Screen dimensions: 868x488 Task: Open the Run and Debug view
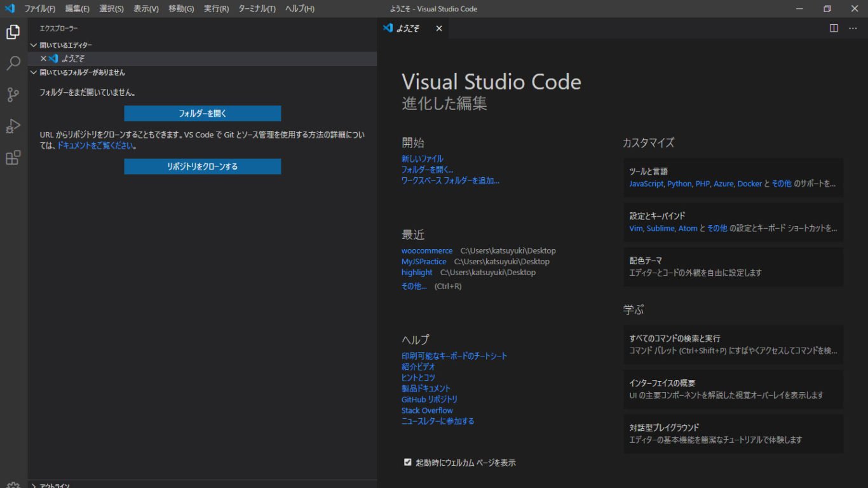click(13, 126)
